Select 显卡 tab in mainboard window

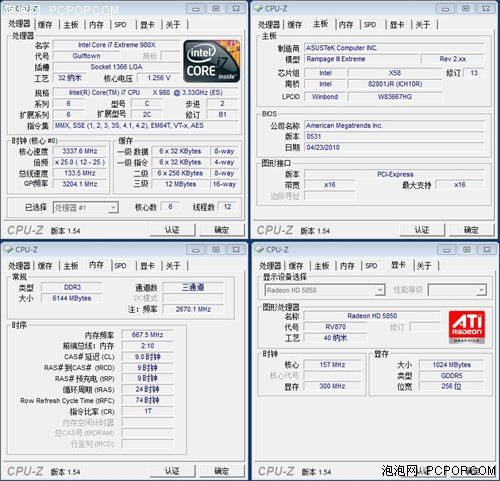397,25
